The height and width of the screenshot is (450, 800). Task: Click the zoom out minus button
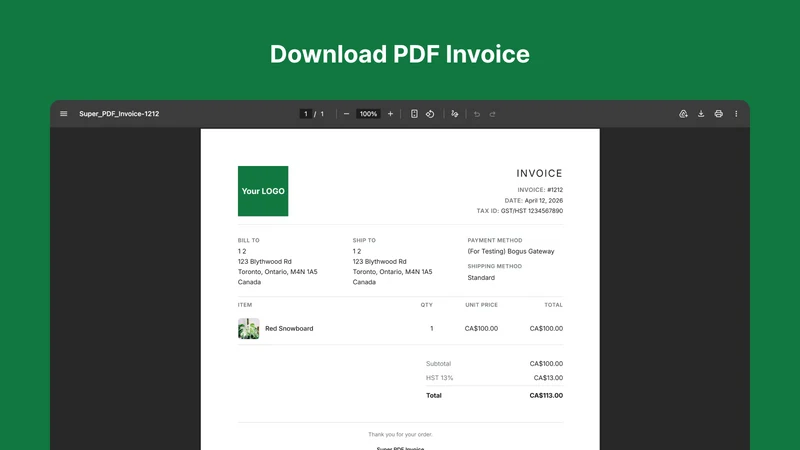(346, 114)
